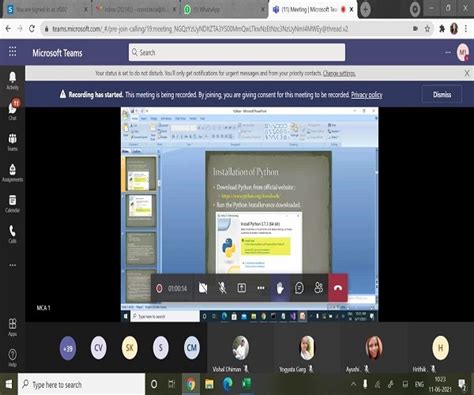Open Task View on taskbar
This screenshot has width=474, height=395.
click(172, 384)
